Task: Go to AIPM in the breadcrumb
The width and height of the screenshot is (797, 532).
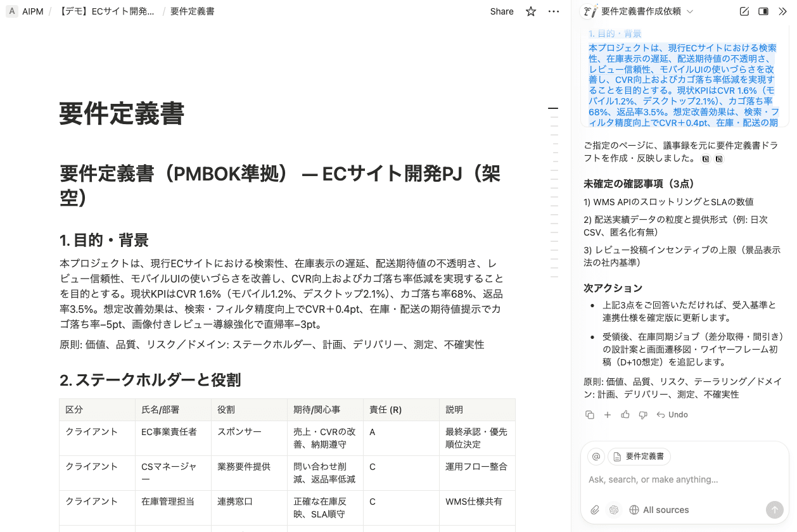Action: point(33,11)
